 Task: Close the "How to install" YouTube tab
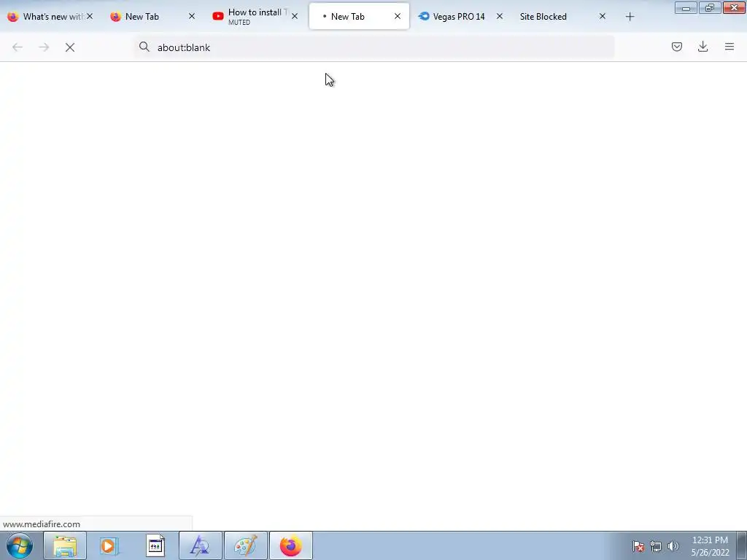pos(295,16)
